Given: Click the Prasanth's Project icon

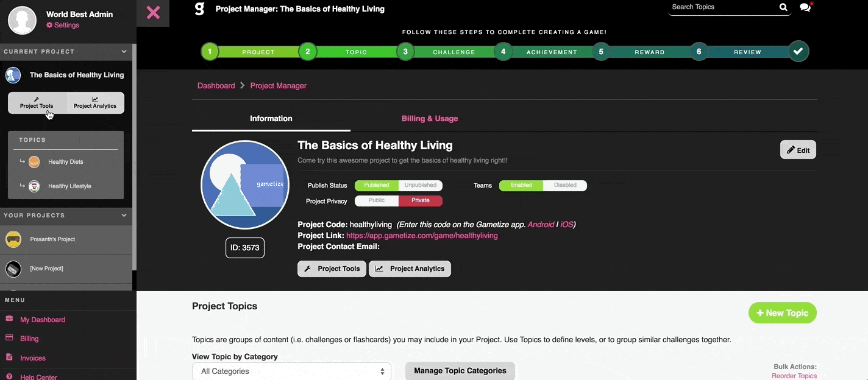Looking at the screenshot, I should [x=13, y=239].
